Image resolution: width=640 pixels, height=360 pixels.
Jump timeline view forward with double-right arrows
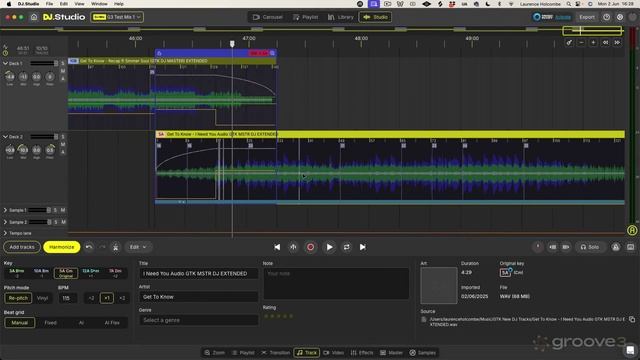point(617,42)
